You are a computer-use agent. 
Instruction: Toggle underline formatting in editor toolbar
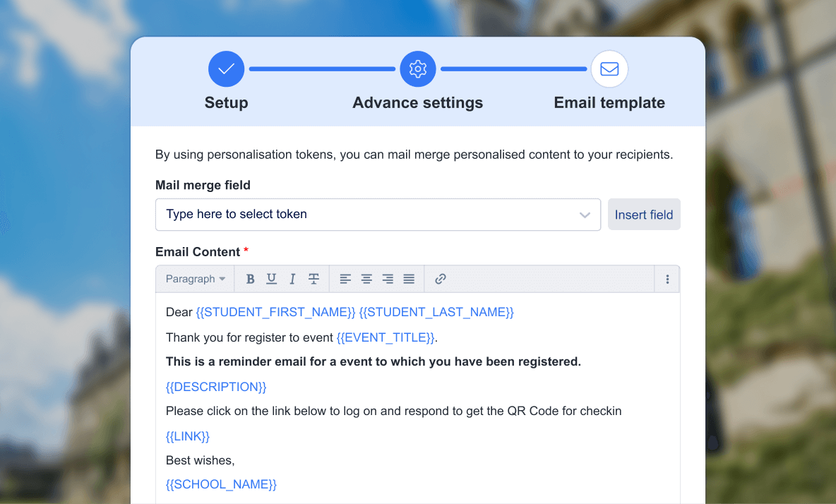[271, 279]
